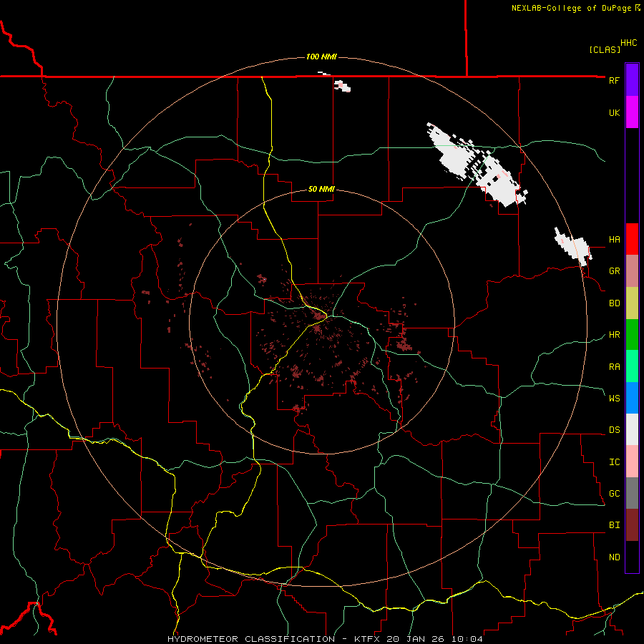644x644 pixels.
Task: Click the 'HHC' product label
Action: tap(629, 43)
